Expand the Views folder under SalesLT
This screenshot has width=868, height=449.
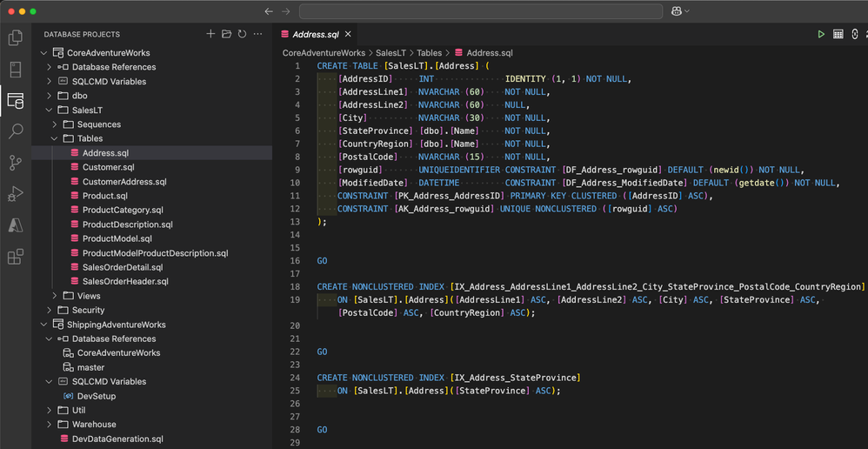point(56,296)
